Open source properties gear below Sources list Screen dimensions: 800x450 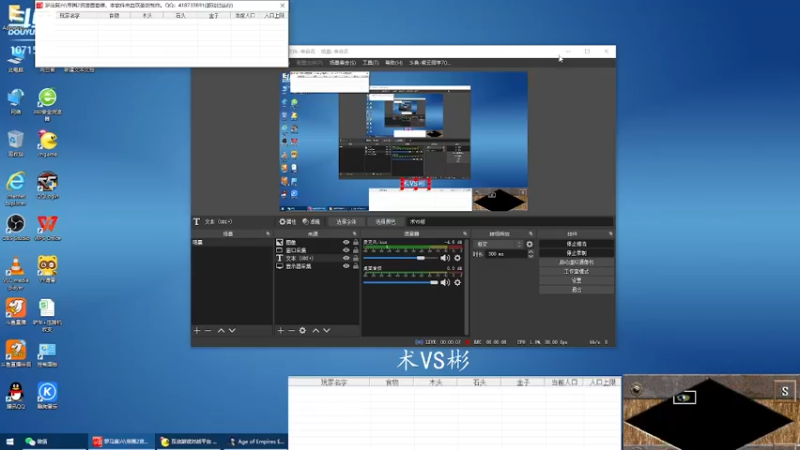click(303, 331)
